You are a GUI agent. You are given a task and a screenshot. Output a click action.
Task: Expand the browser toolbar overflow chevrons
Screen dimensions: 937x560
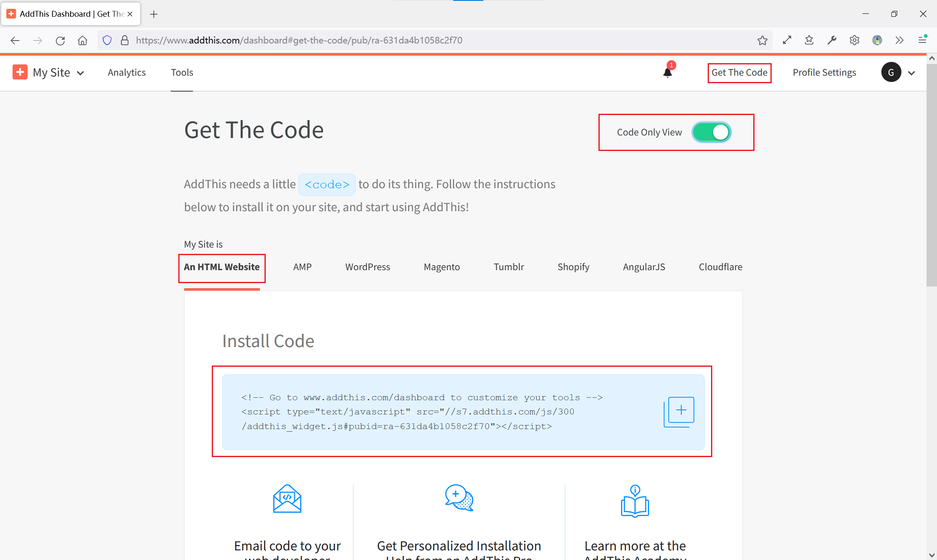(x=899, y=40)
